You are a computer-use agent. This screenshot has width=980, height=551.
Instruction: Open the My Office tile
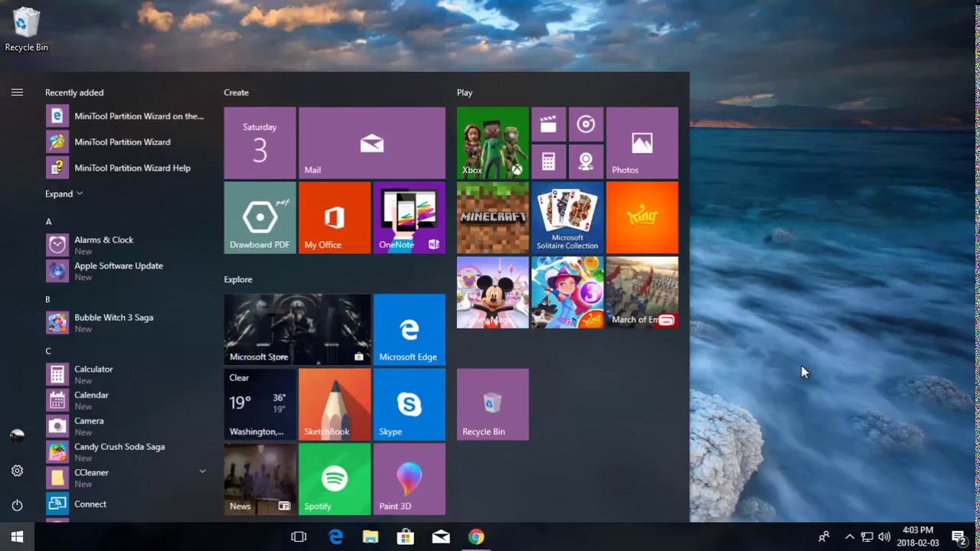pos(335,217)
